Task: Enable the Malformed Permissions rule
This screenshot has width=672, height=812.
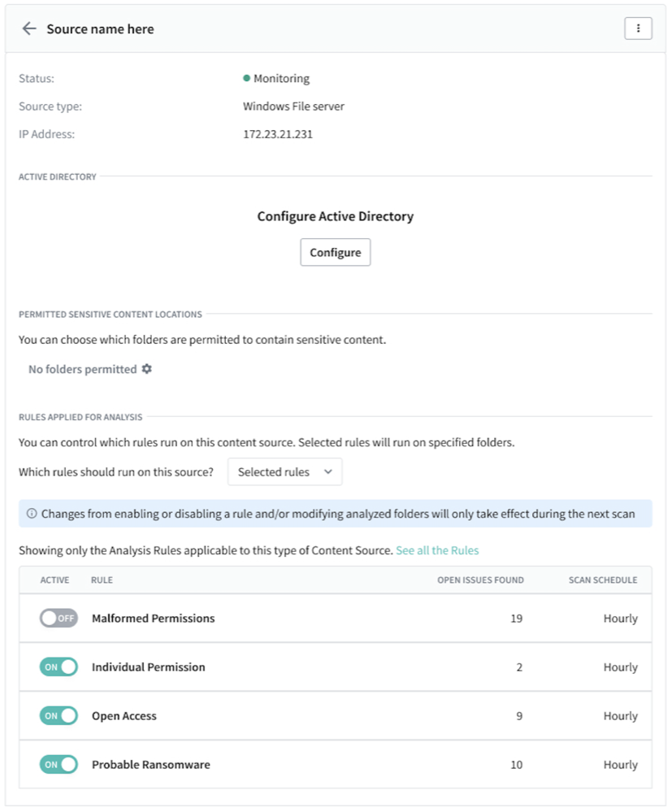Action: click(58, 618)
